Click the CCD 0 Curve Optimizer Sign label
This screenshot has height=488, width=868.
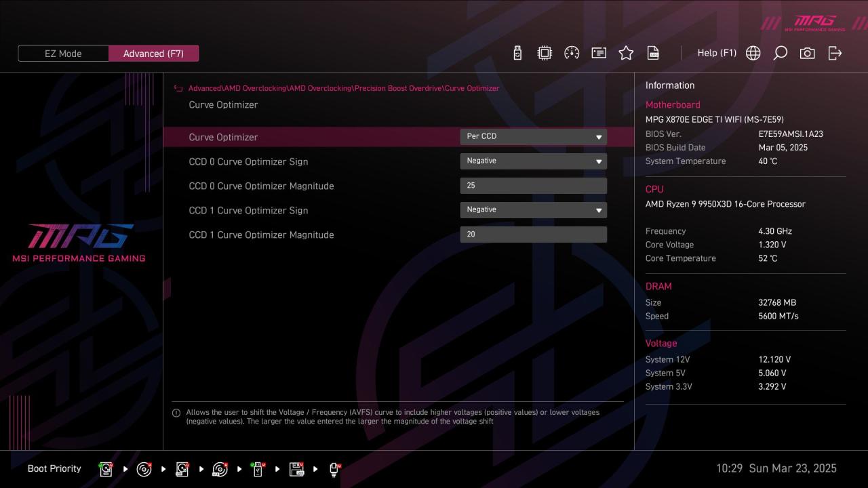pos(248,161)
